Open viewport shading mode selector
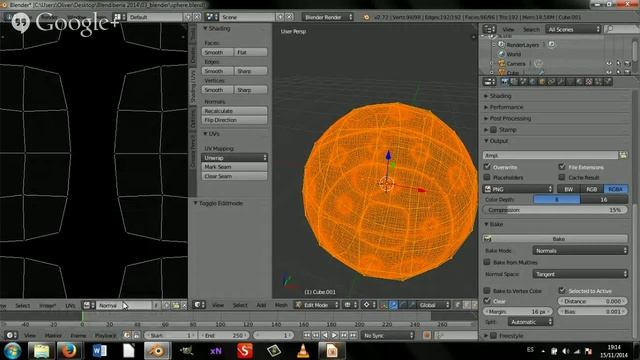Image resolution: width=640 pixels, height=360 pixels. [349, 305]
